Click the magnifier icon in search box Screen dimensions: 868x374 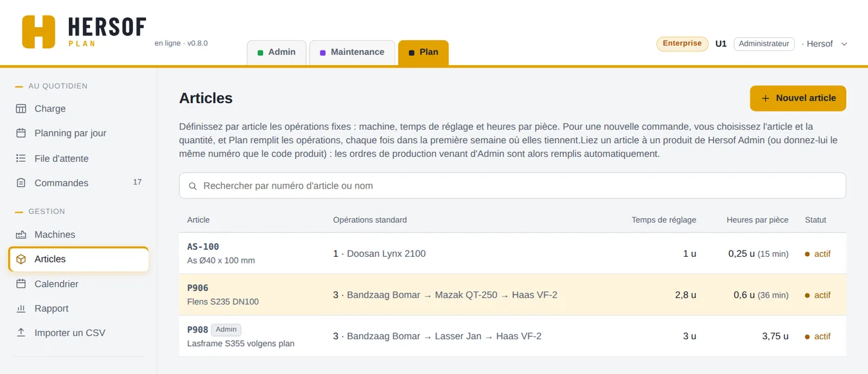pyautogui.click(x=193, y=186)
